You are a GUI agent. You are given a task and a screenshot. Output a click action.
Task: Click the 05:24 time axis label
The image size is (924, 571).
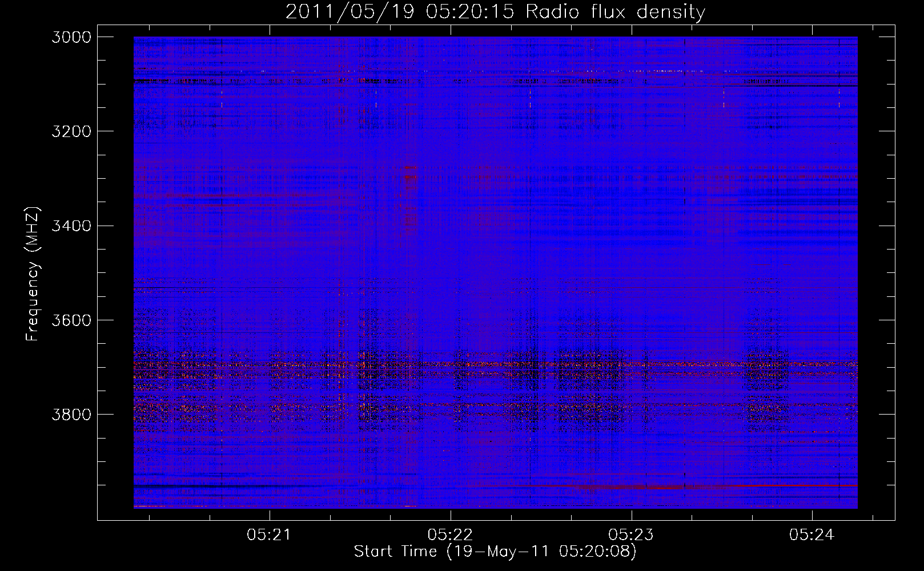pyautogui.click(x=812, y=535)
